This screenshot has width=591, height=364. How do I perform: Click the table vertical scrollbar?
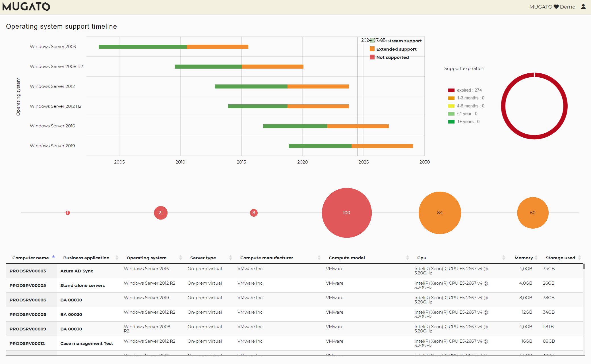pos(584,266)
